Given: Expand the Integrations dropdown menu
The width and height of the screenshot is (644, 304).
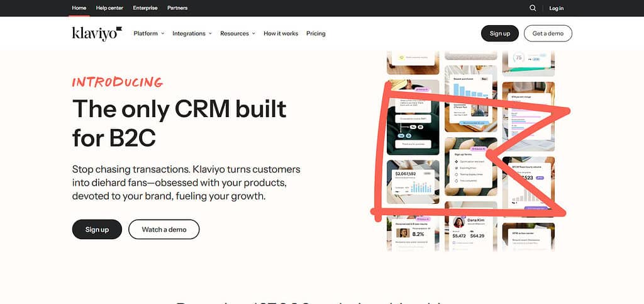Looking at the screenshot, I should 192,34.
